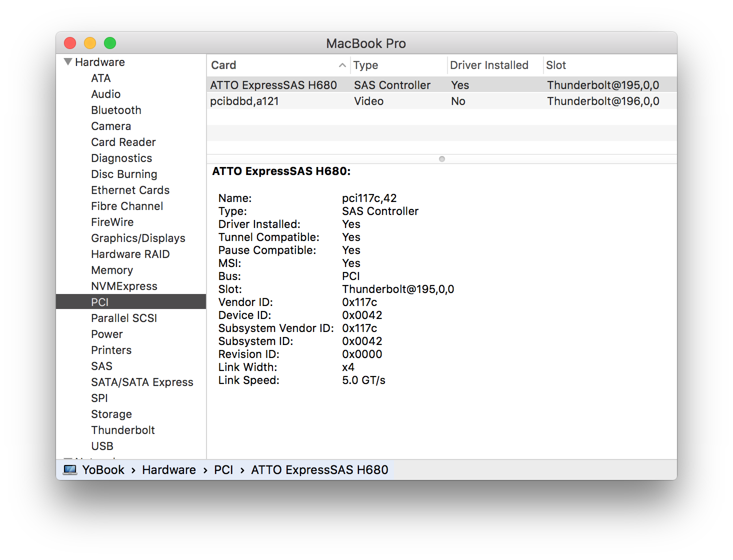Viewport: 733px width, 560px height.
Task: Zoom the window with green button
Action: [110, 43]
